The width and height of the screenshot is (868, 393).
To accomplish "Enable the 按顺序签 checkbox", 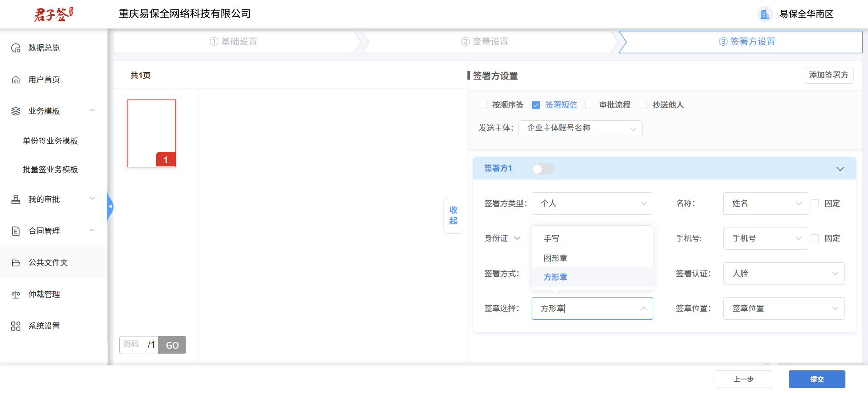I will point(482,105).
